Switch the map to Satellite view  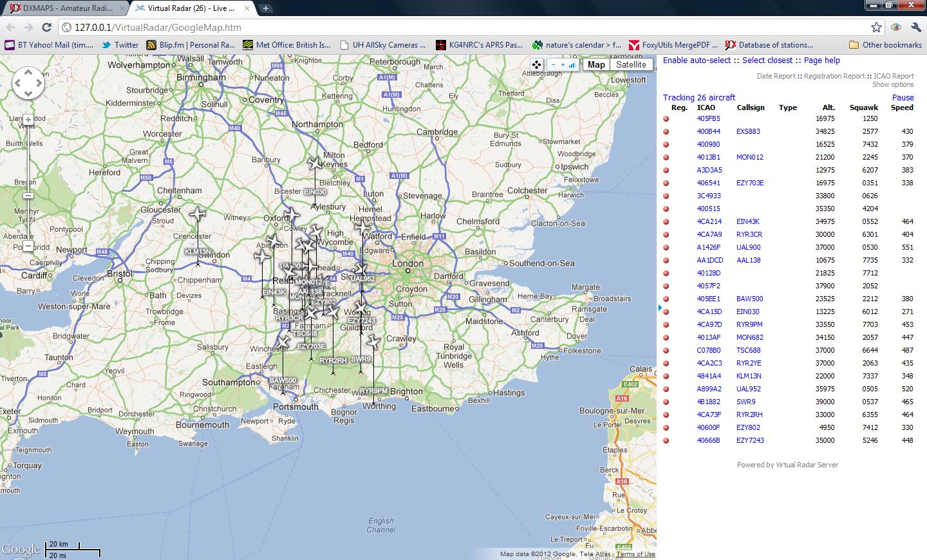pos(631,64)
